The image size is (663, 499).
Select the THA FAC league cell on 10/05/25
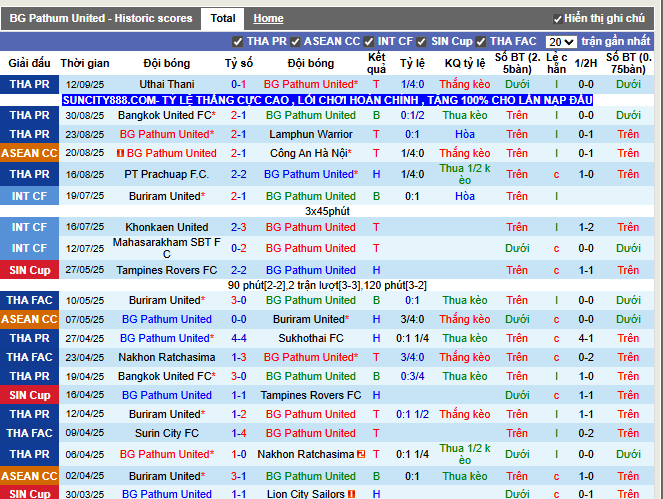pos(30,300)
